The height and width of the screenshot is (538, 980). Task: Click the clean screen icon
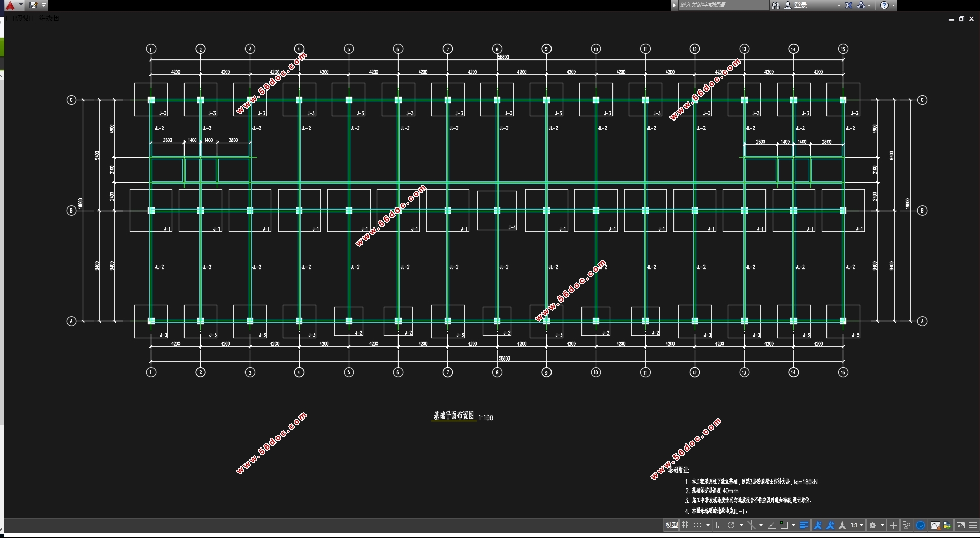point(961,525)
